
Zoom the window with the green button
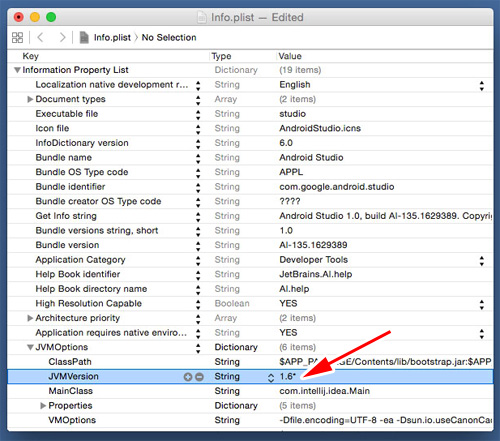pyautogui.click(x=51, y=17)
